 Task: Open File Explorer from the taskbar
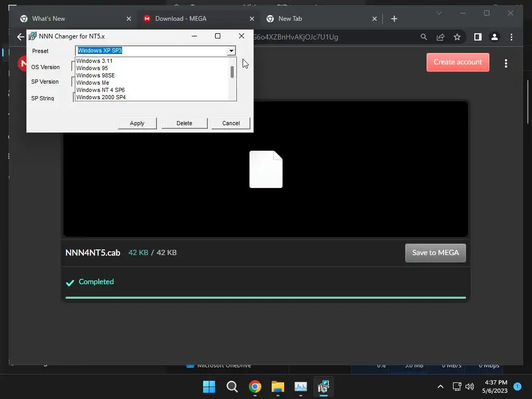coord(277,387)
